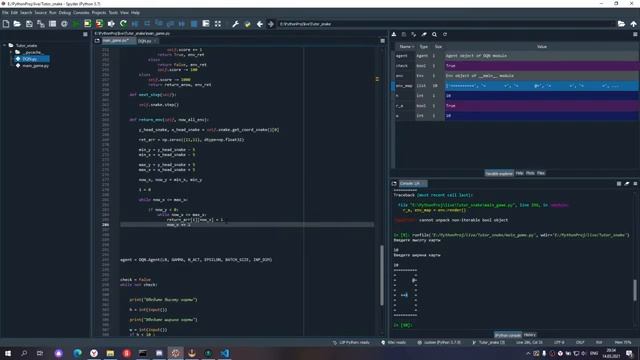Open the IPython console options menu

635,184
